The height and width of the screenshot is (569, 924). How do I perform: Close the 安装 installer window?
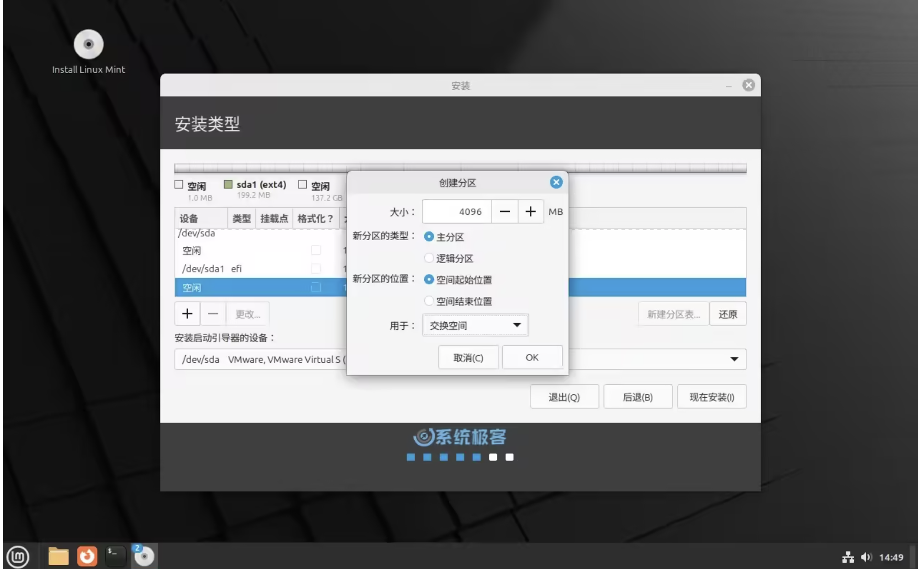pyautogui.click(x=749, y=85)
